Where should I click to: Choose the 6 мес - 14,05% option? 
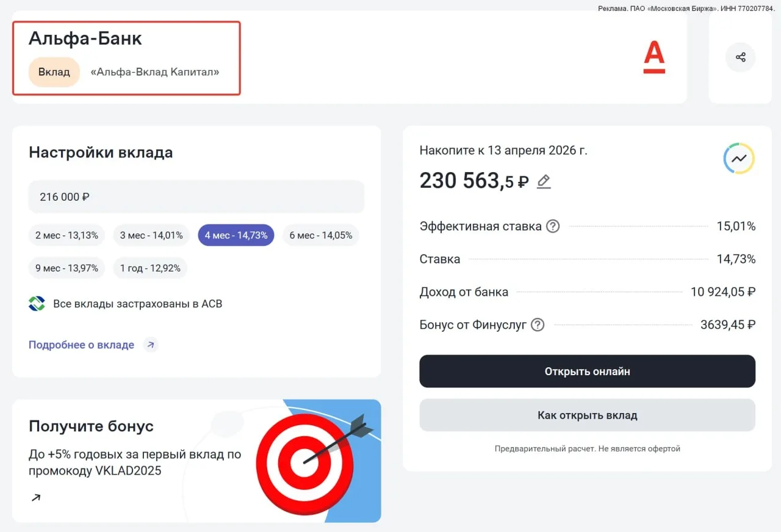[x=320, y=235]
